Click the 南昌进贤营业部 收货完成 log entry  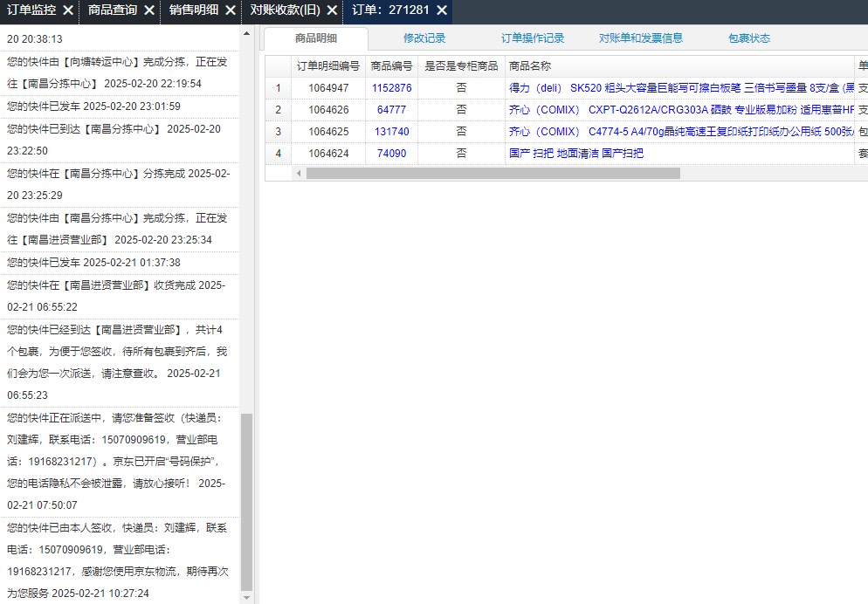(120, 296)
